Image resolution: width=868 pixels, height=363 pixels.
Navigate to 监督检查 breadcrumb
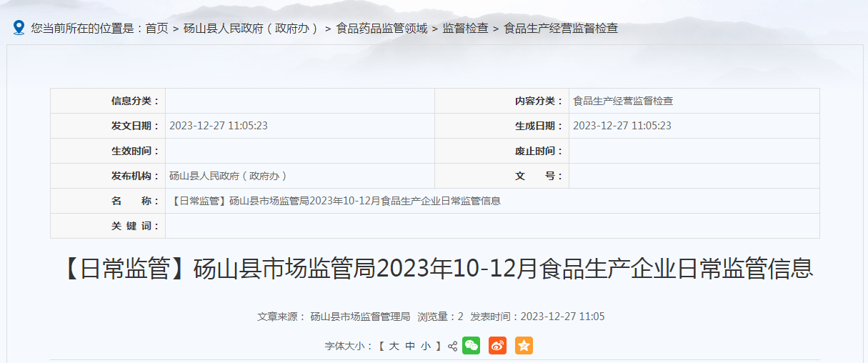(x=465, y=29)
